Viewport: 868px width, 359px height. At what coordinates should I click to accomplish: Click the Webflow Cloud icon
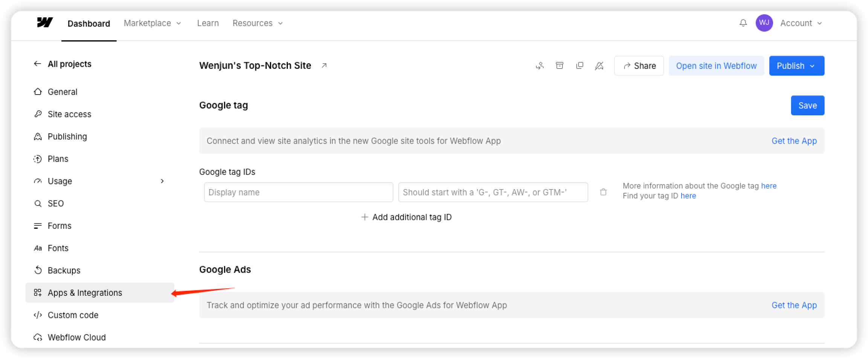(x=38, y=337)
